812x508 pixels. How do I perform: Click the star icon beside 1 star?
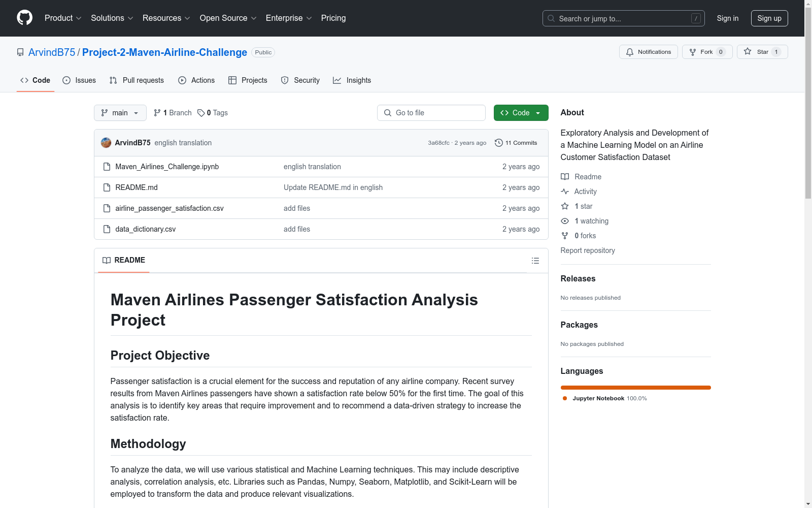(x=565, y=206)
